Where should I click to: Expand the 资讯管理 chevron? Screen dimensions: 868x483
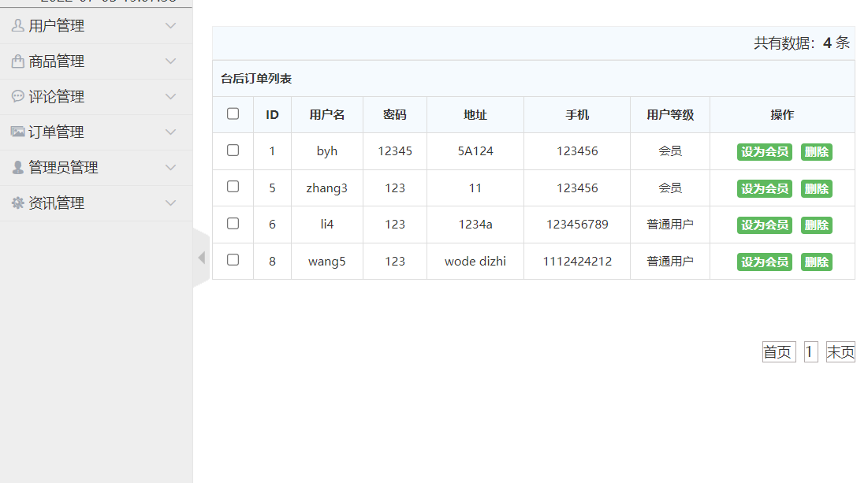coord(170,203)
